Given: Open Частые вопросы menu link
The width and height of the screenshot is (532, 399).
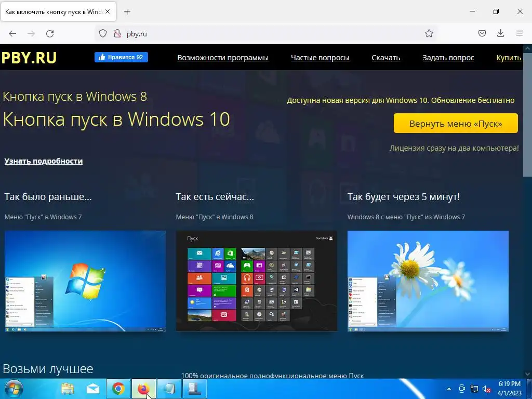Looking at the screenshot, I should 320,58.
